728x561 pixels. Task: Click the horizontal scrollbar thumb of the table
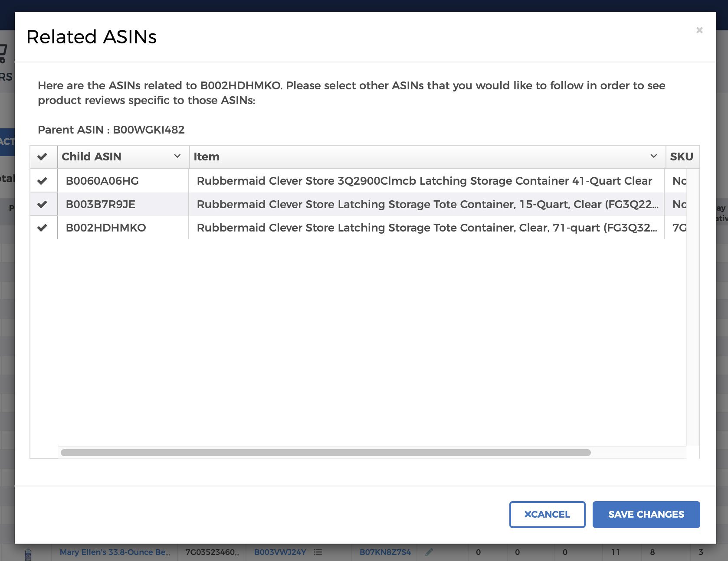pyautogui.click(x=325, y=453)
